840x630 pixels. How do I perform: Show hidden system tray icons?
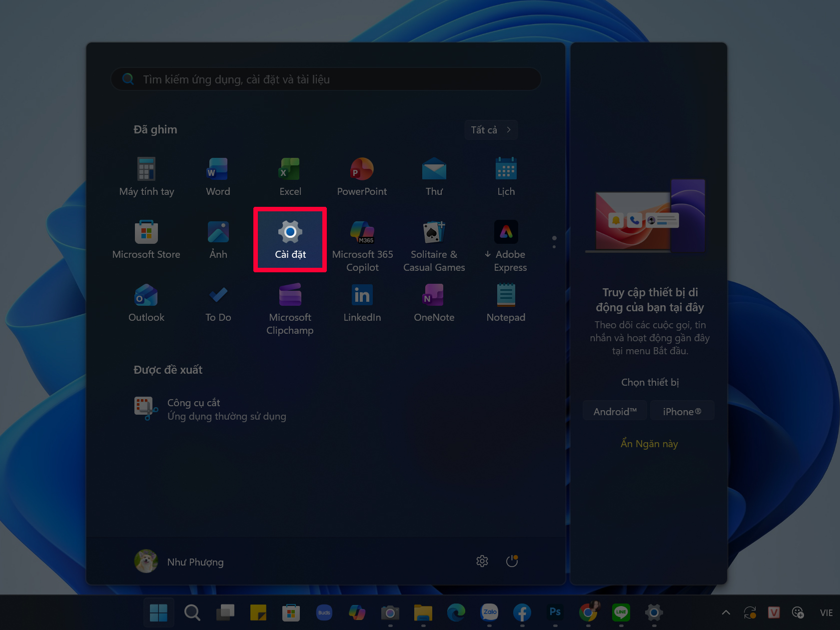pyautogui.click(x=726, y=612)
